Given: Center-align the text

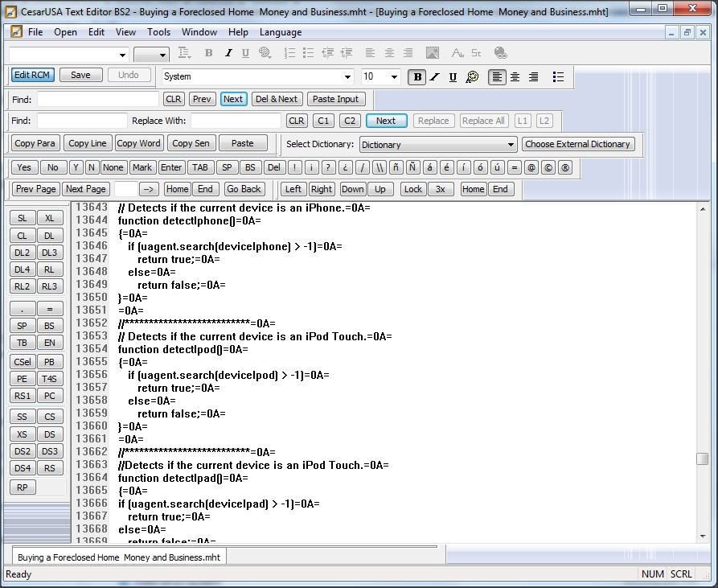Looking at the screenshot, I should pyautogui.click(x=515, y=77).
